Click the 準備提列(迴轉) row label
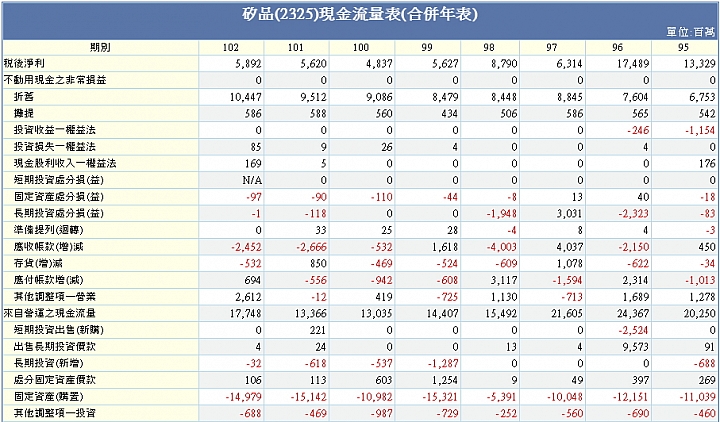Screen dimensions: 720x422 coord(49,230)
